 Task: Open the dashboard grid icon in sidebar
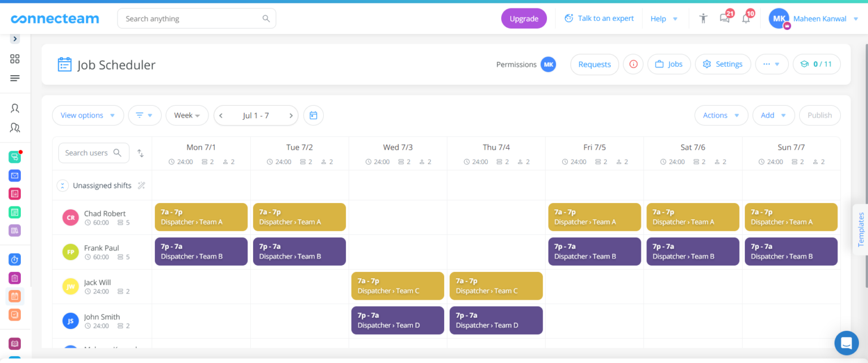(x=15, y=58)
